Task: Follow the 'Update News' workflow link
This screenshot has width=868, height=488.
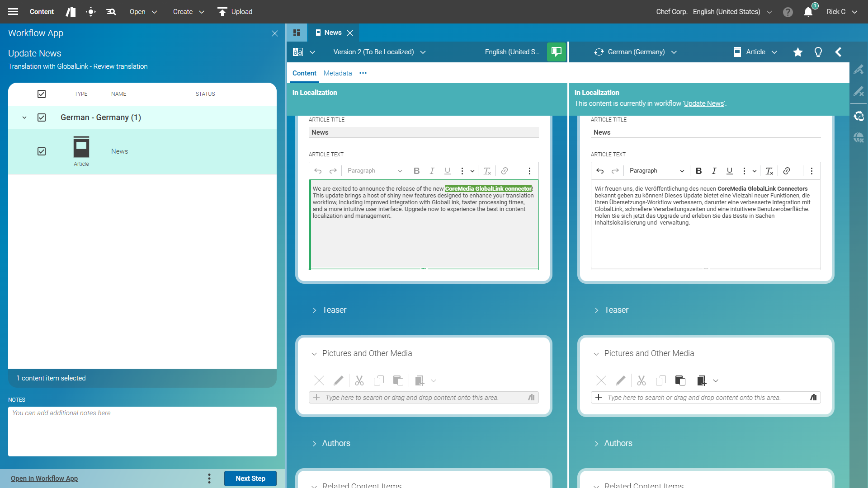Action: point(704,103)
